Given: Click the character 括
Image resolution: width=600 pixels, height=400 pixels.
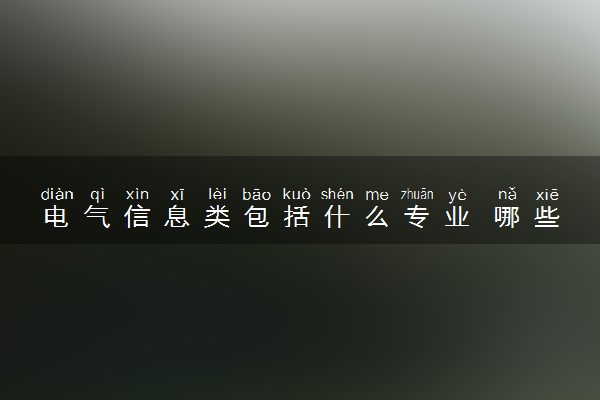Looking at the screenshot, I should point(297,217).
